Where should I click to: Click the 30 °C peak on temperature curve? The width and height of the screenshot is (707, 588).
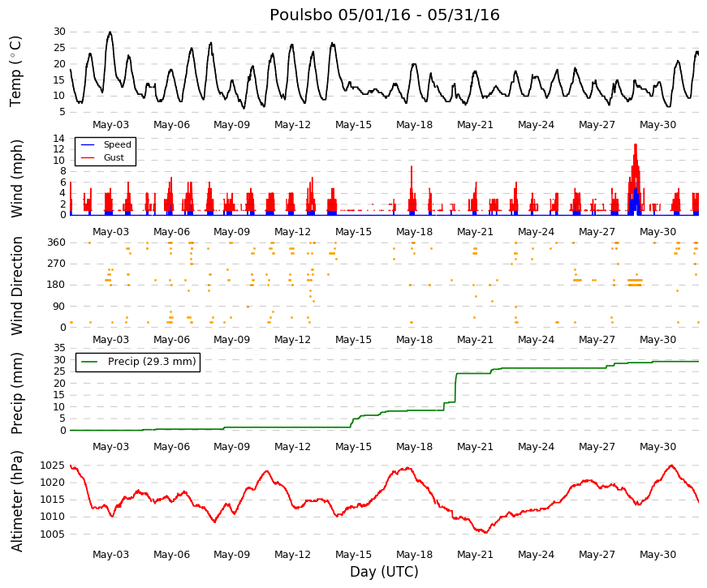click(x=110, y=33)
